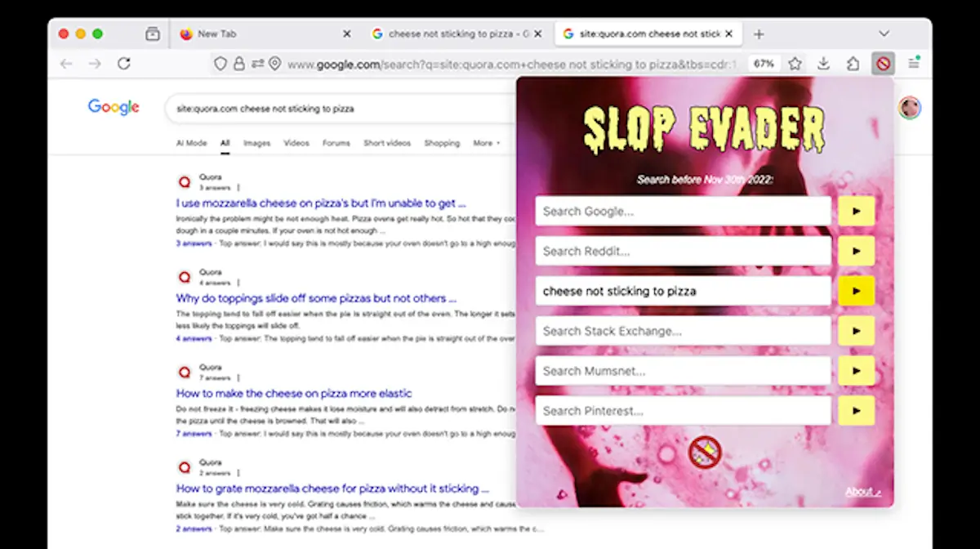980x549 pixels.
Task: Open the Firefox hamburger application menu
Action: (x=914, y=63)
